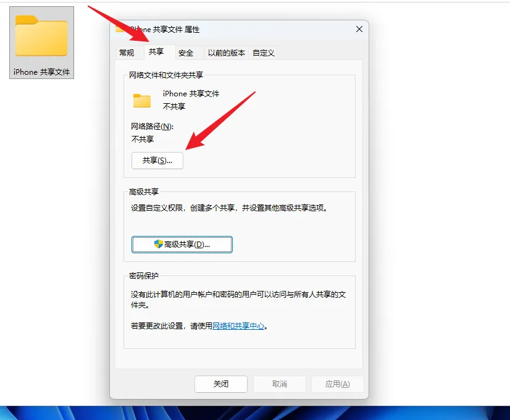
Task: Click the 网络路径(N): label
Action: (x=153, y=126)
